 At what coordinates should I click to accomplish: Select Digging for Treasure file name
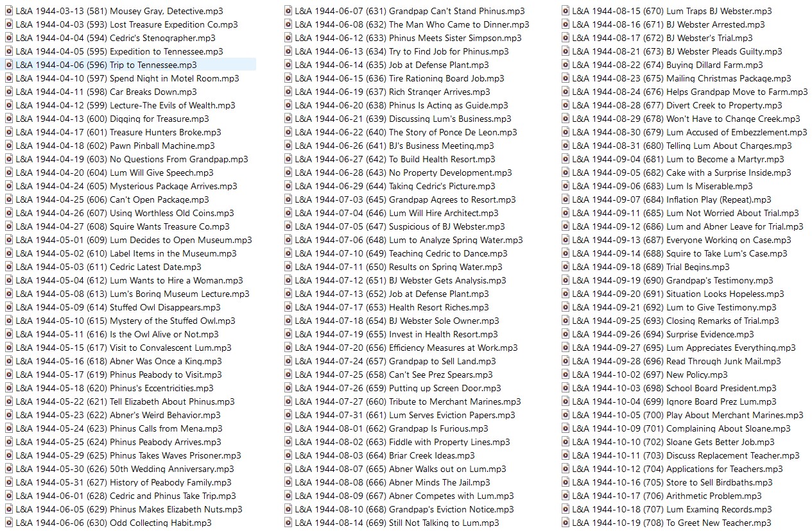pos(112,119)
